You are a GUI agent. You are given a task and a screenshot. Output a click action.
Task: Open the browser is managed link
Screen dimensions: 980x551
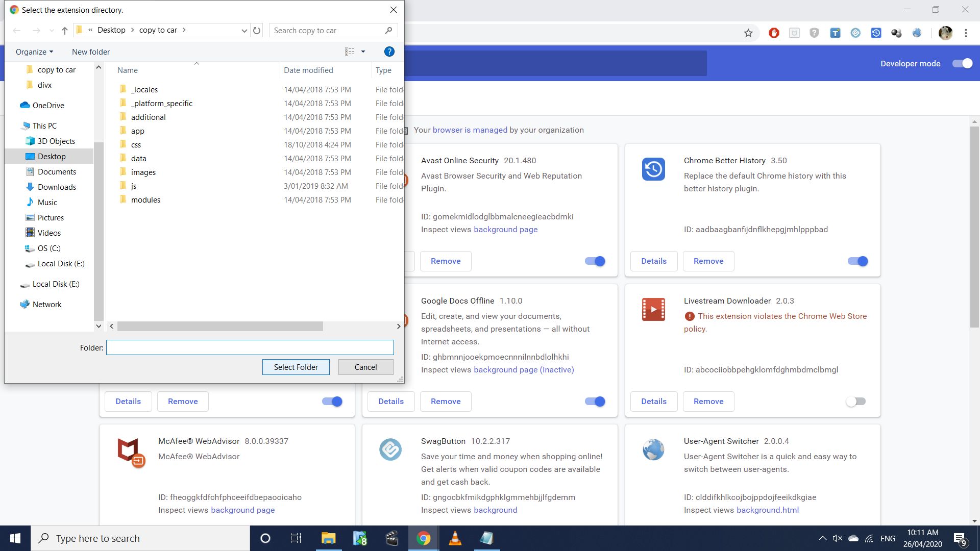(470, 130)
